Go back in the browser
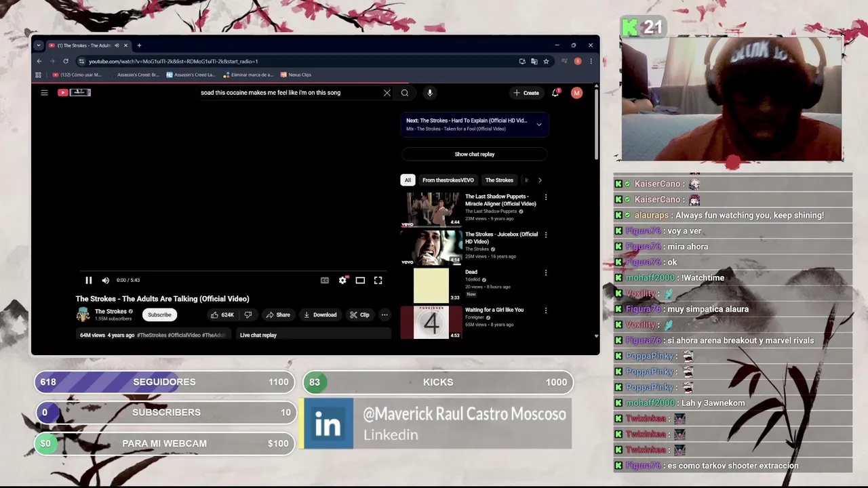 39,61
